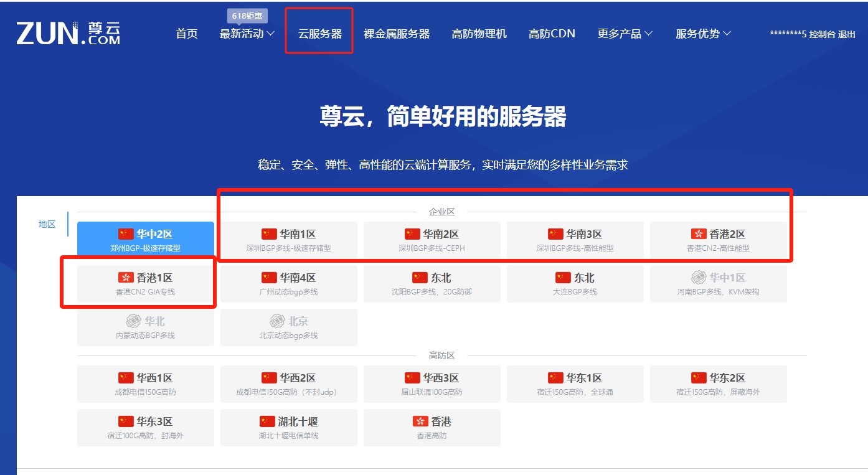Click the China flag on 湖北十堰 card
Image resolution: width=868 pixels, height=475 pixels.
coord(267,421)
